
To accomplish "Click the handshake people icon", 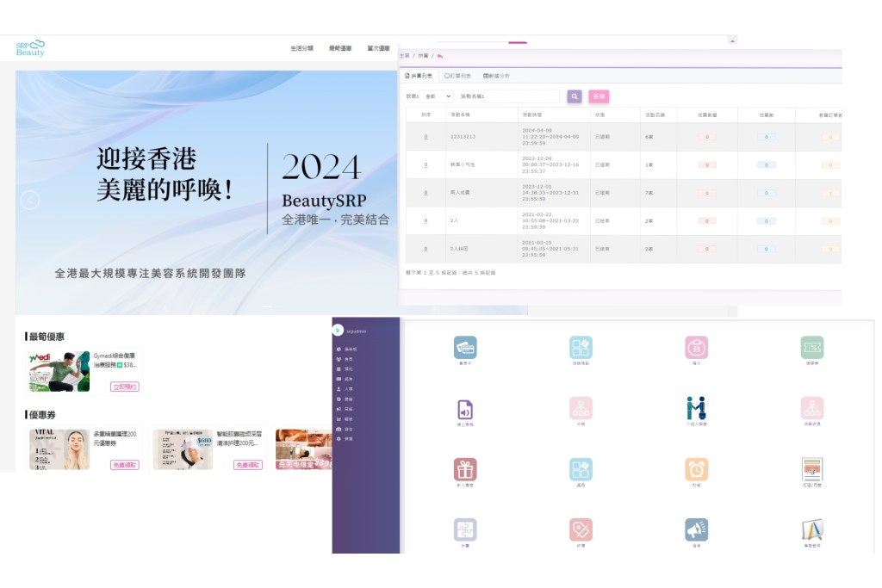I will coord(696,408).
